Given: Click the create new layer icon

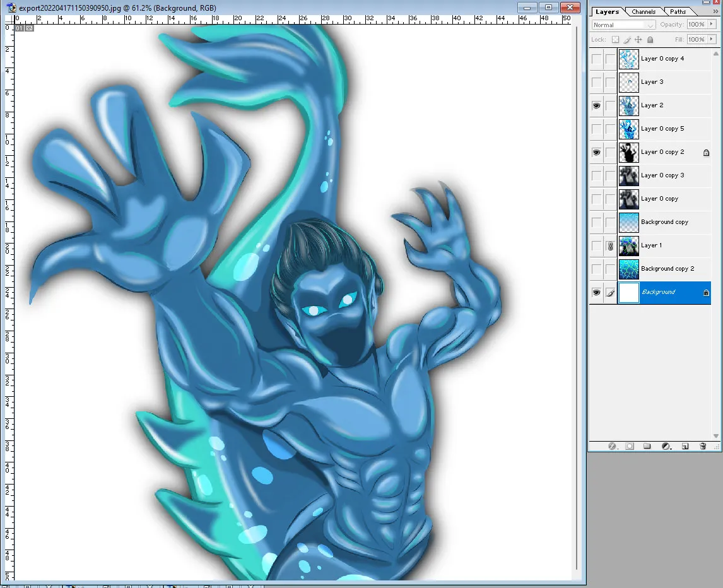Looking at the screenshot, I should (685, 446).
